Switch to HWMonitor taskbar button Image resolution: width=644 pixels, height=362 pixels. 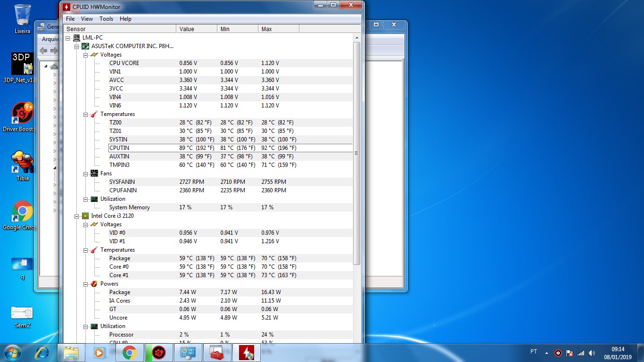pyautogui.click(x=246, y=353)
